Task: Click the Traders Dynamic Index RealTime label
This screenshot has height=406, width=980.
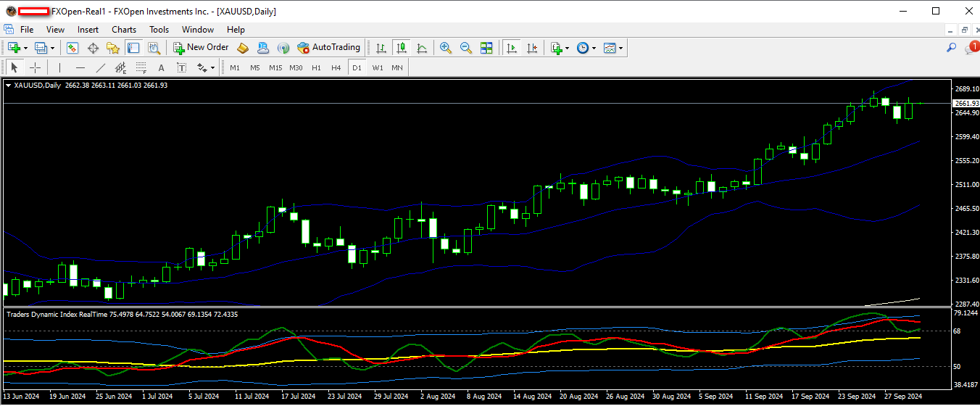Action: tap(57, 314)
